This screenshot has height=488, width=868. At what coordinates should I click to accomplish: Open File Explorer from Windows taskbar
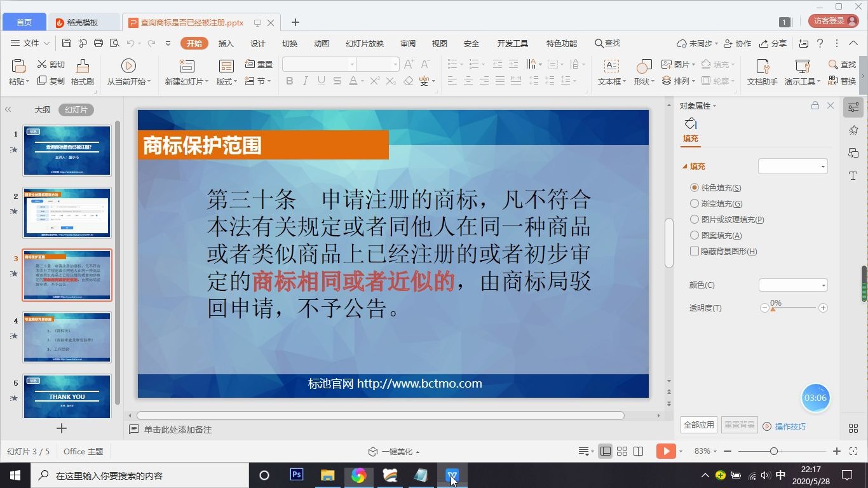(x=327, y=475)
